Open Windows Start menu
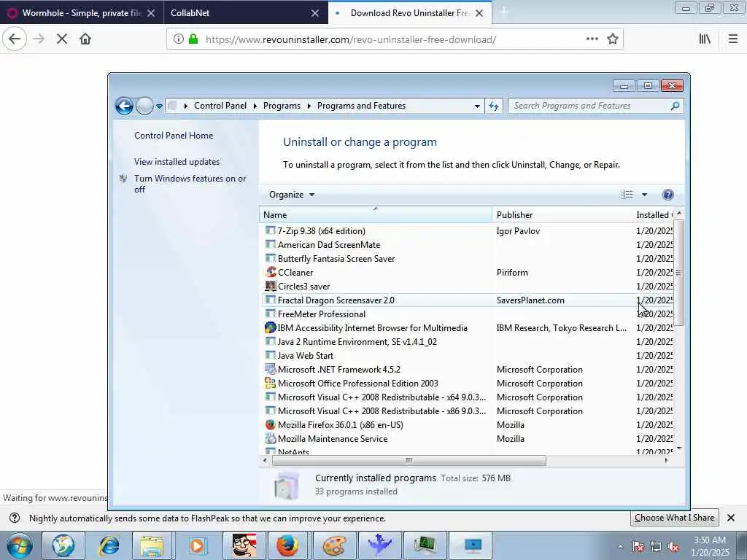747x560 pixels. point(19,545)
